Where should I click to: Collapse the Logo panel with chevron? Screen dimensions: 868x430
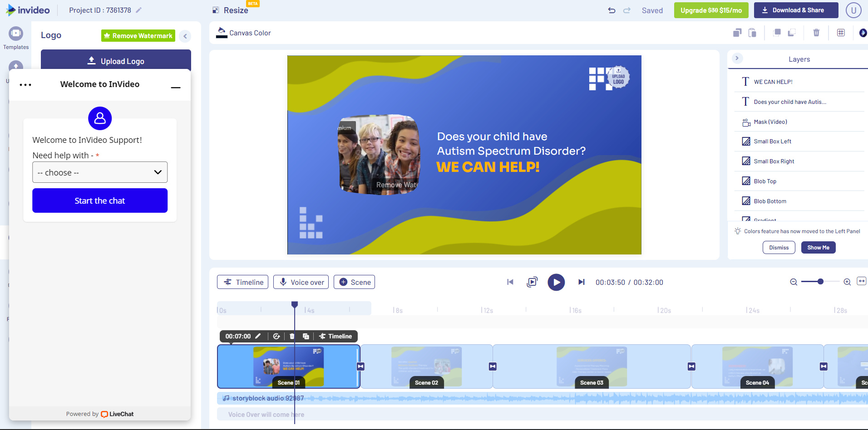tap(185, 36)
